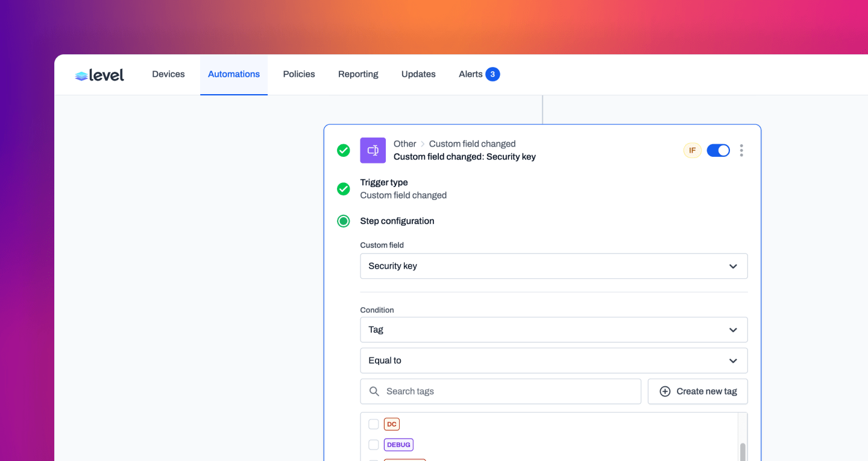Open the three-dot step options menu
The image size is (868, 461).
pos(741,150)
